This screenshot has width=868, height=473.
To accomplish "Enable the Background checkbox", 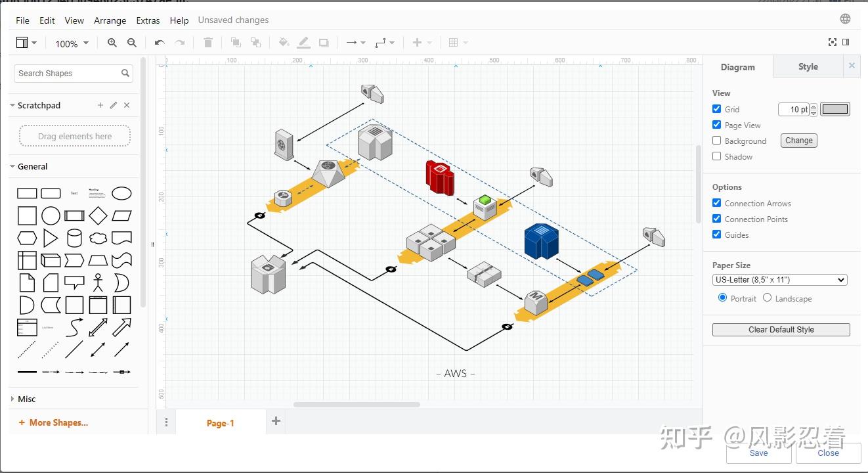I will tap(716, 141).
